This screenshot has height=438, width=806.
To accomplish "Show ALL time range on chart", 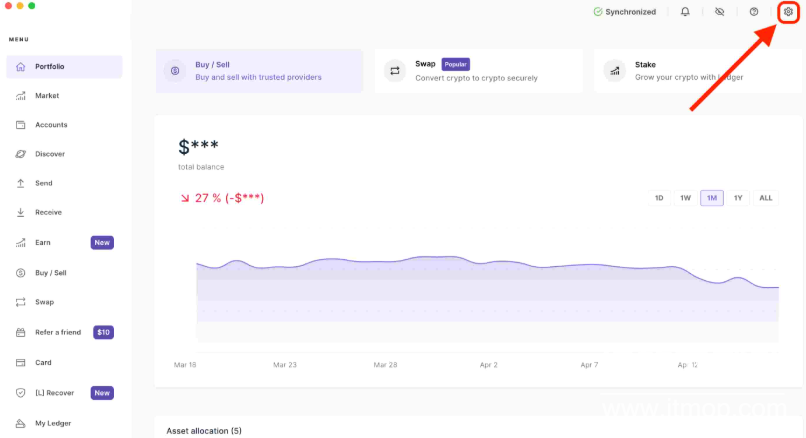I will 765,198.
